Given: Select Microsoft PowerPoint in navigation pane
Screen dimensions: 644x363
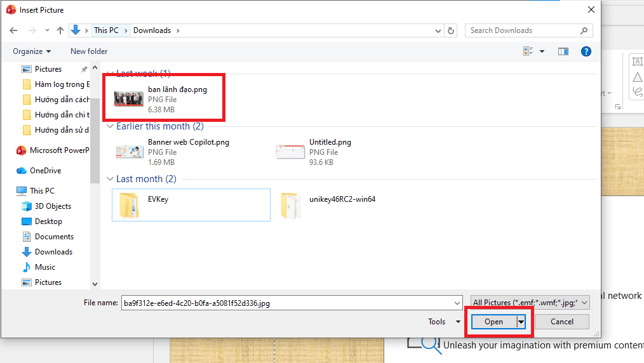Looking at the screenshot, I should coord(53,150).
